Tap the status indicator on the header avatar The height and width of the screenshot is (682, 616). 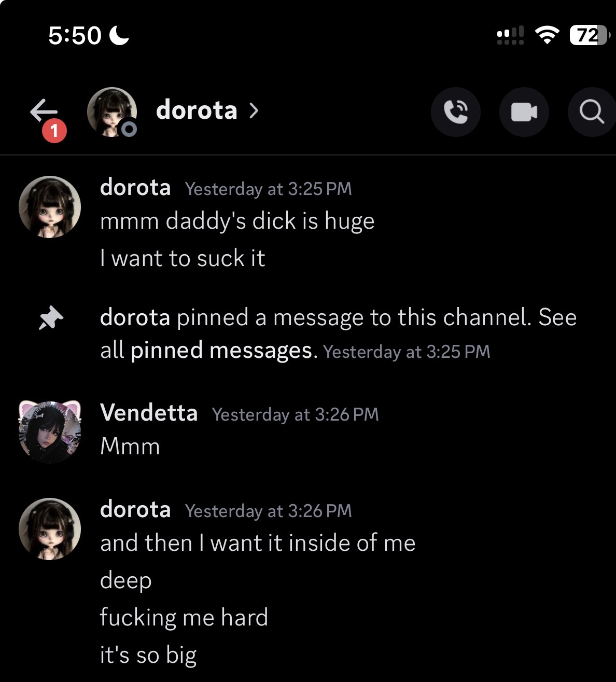point(129,129)
